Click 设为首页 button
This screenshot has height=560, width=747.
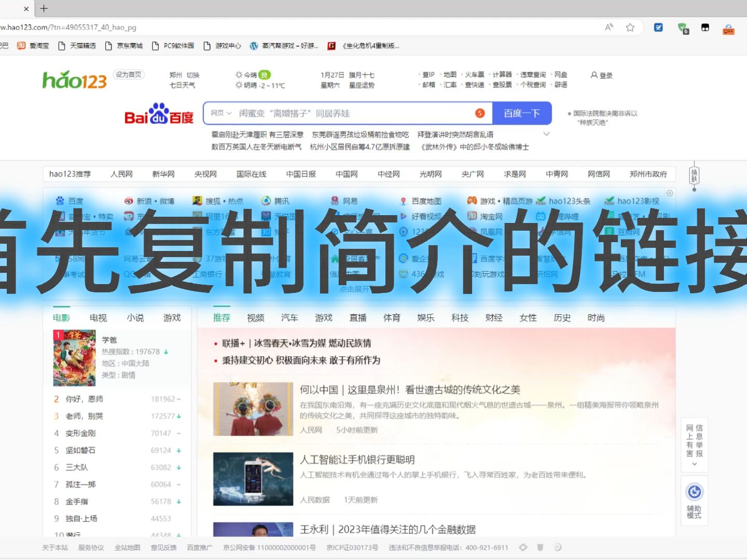pyautogui.click(x=129, y=75)
